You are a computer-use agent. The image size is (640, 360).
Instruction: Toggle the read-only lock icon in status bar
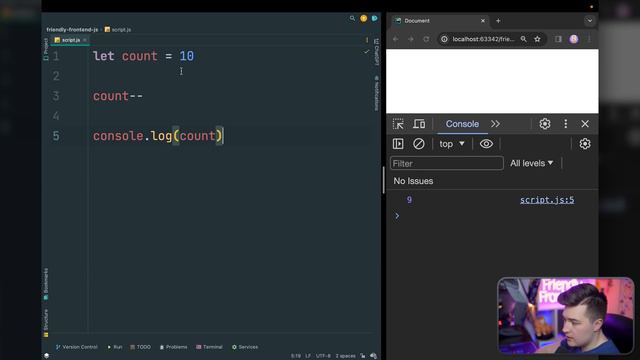point(362,356)
